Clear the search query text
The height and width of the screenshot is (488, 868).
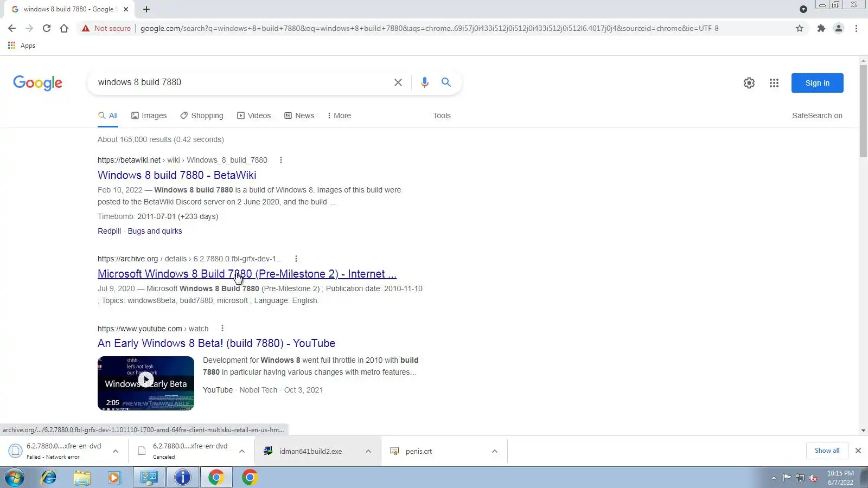pyautogui.click(x=398, y=82)
